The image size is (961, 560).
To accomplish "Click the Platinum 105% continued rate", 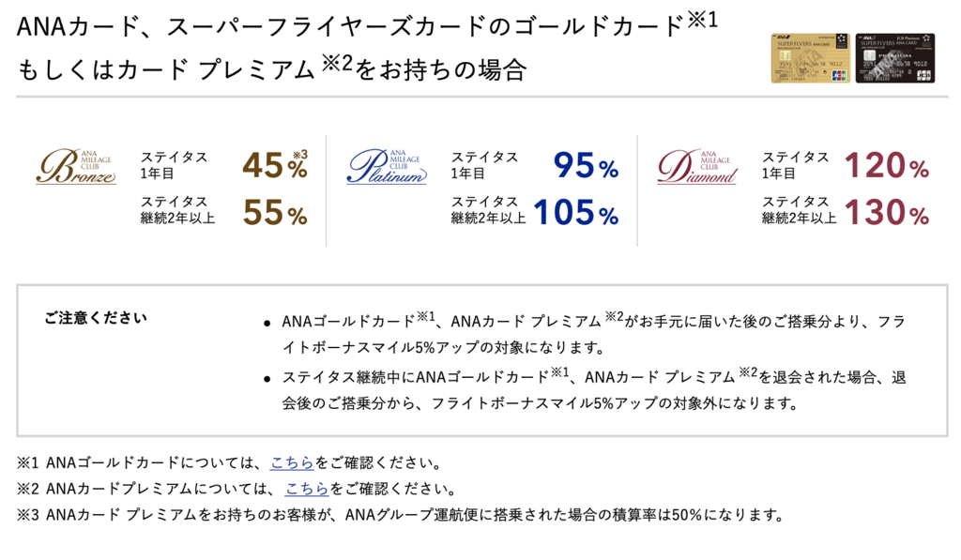I will pos(575,213).
